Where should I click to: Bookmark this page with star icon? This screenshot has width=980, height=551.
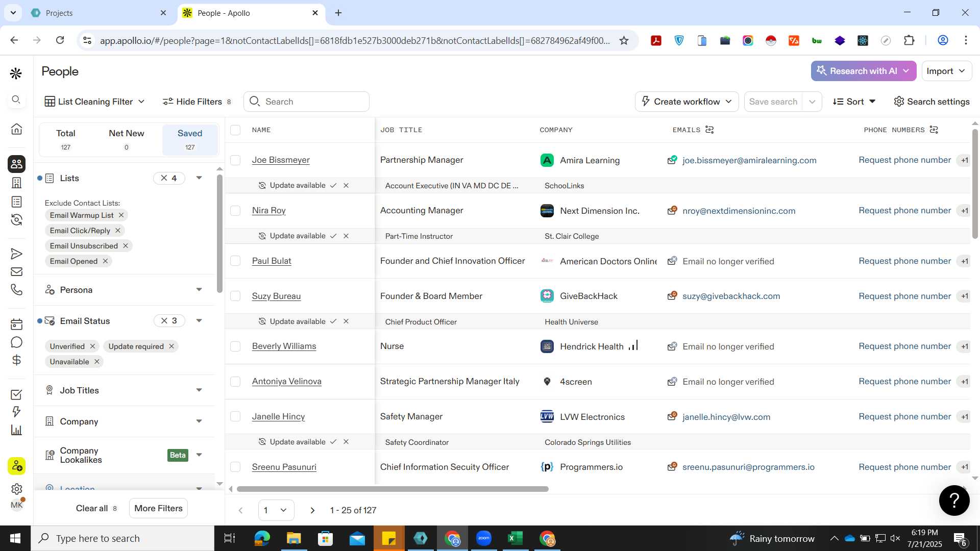[624, 40]
